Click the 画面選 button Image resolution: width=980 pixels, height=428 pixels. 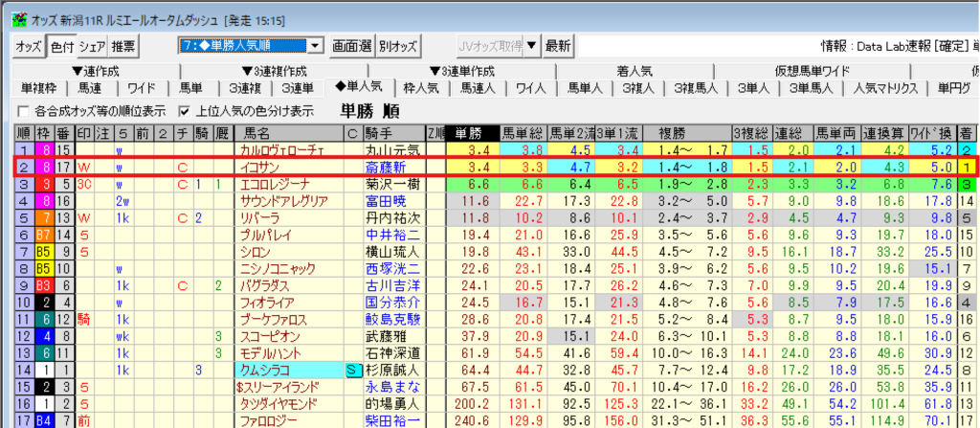(350, 46)
